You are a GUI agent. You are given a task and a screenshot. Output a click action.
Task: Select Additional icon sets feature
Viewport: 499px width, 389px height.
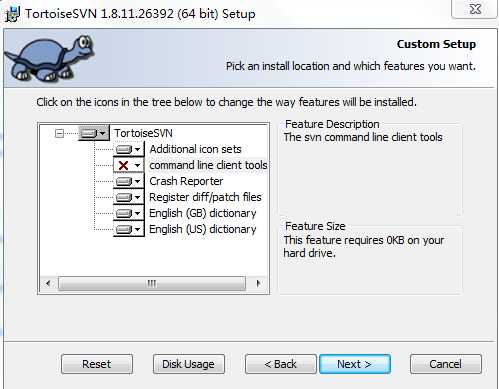point(195,149)
